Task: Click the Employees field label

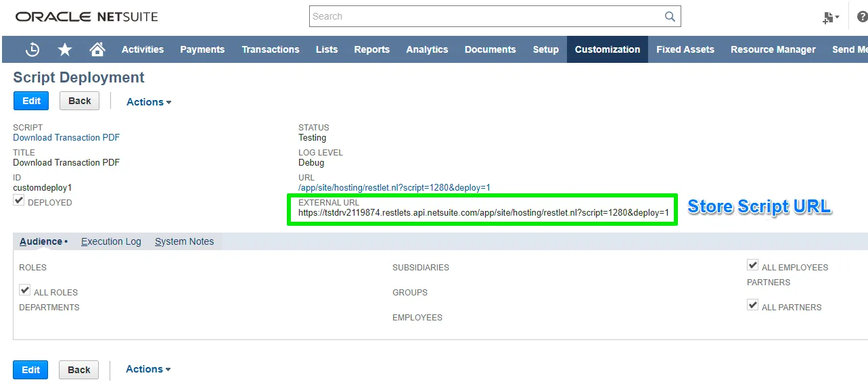Action: pyautogui.click(x=417, y=318)
